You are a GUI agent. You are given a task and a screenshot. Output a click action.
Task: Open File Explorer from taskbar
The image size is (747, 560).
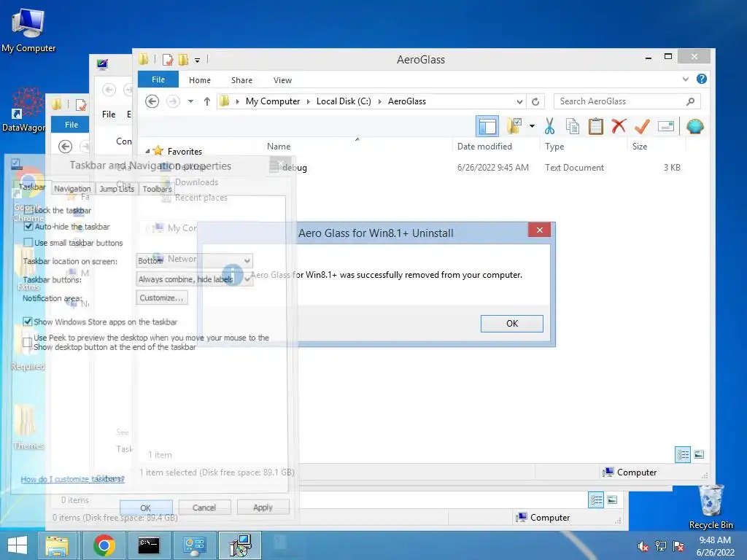pyautogui.click(x=57, y=545)
